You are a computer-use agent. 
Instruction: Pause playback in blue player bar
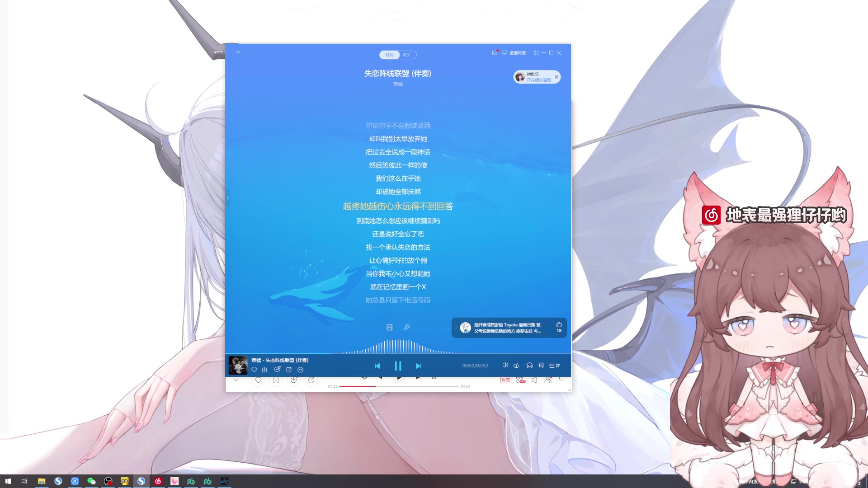tap(398, 366)
